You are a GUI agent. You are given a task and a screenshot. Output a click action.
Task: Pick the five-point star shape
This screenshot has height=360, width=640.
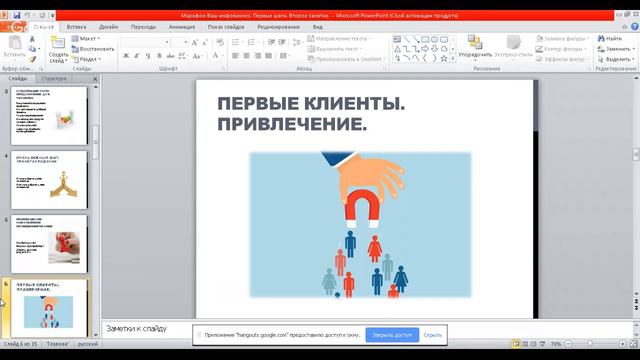point(444,58)
